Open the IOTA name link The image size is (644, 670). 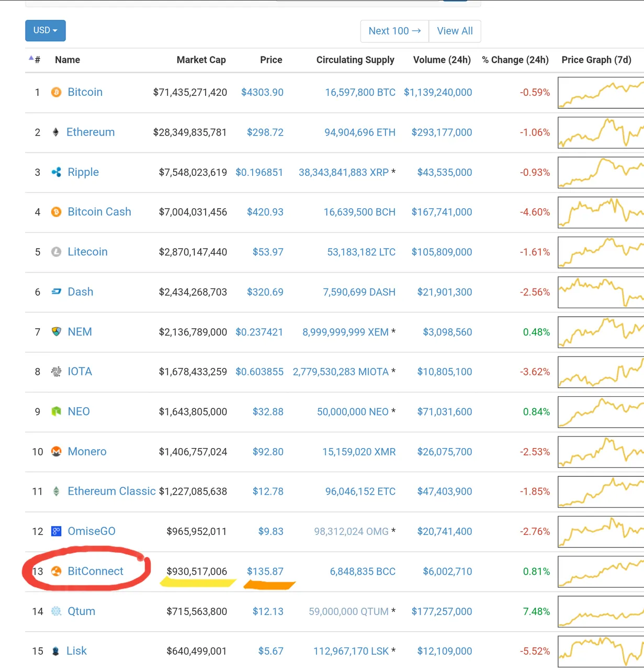coord(80,372)
